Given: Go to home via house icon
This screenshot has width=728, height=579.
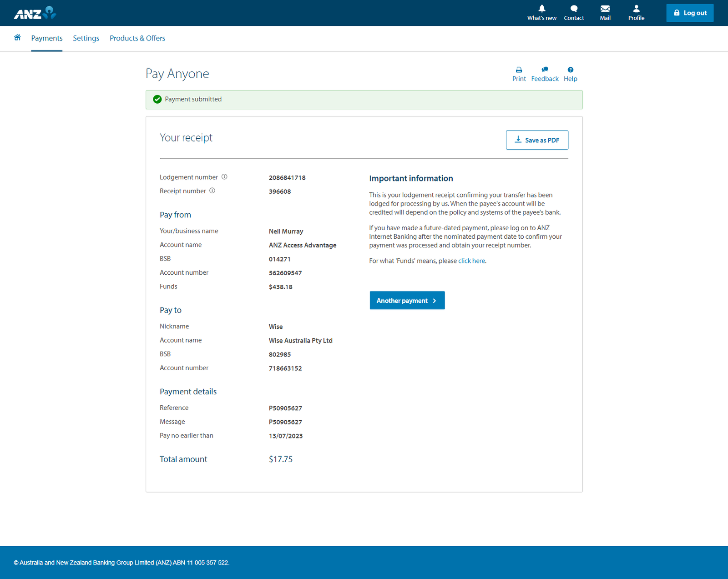Looking at the screenshot, I should [x=17, y=38].
